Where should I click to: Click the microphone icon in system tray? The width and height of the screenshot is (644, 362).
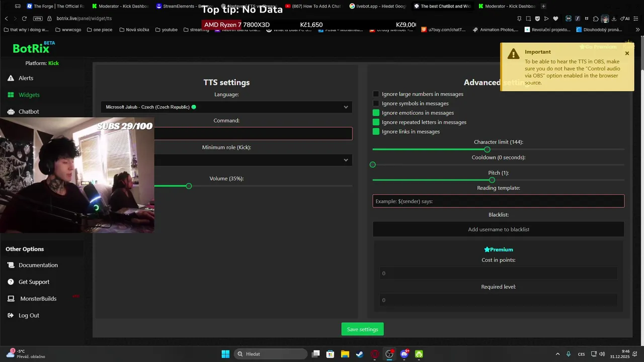point(569,354)
